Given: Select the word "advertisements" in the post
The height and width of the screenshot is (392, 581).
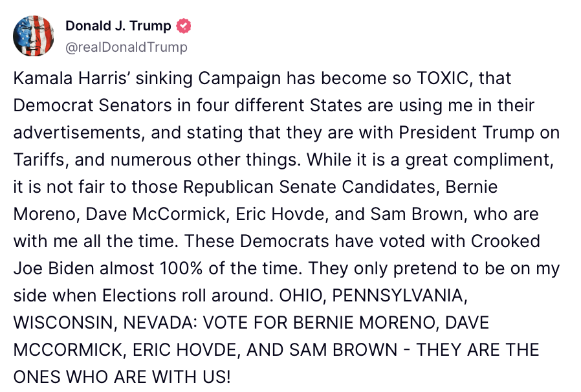Looking at the screenshot, I should [x=78, y=133].
